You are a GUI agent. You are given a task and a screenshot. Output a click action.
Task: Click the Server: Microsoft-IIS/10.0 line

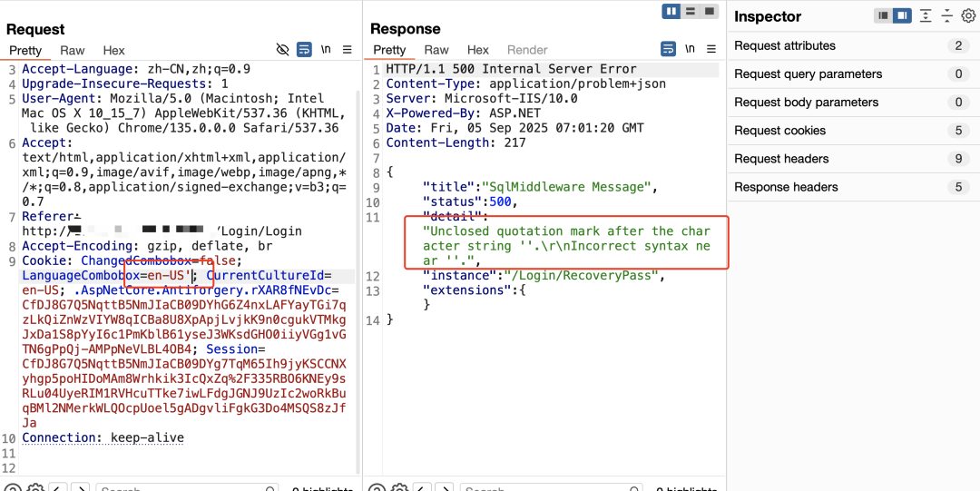482,98
